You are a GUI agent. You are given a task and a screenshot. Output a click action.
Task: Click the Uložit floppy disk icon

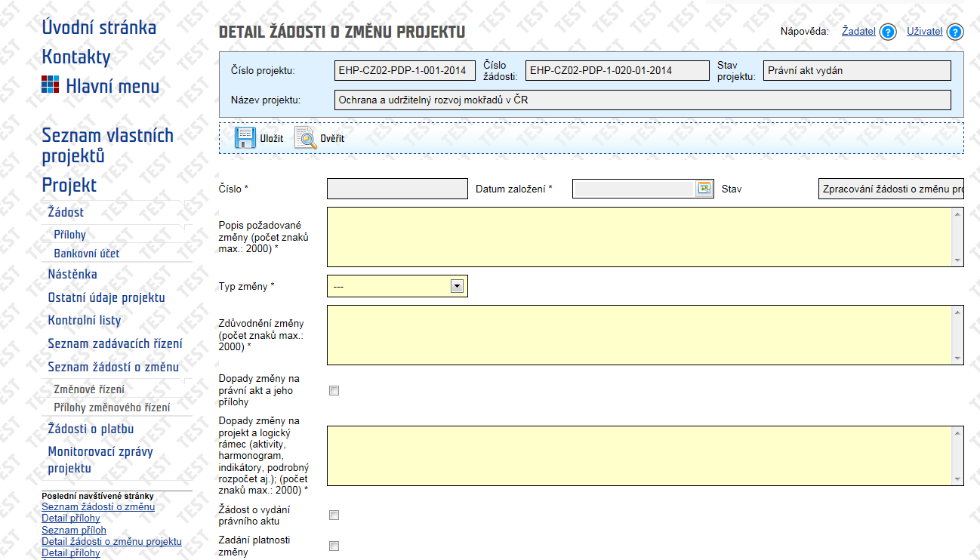tap(245, 138)
